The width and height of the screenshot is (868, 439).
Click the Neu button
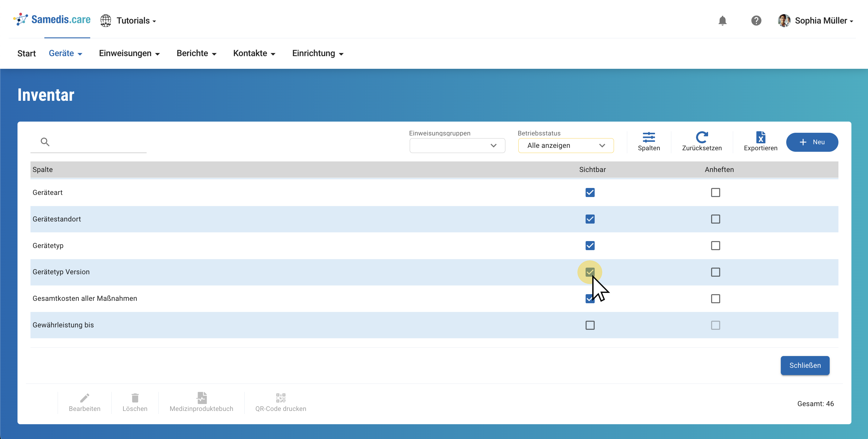click(x=812, y=142)
